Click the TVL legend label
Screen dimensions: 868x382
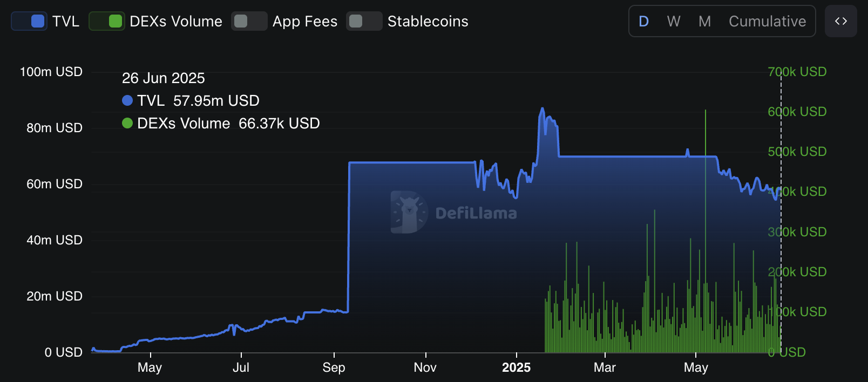click(x=66, y=21)
